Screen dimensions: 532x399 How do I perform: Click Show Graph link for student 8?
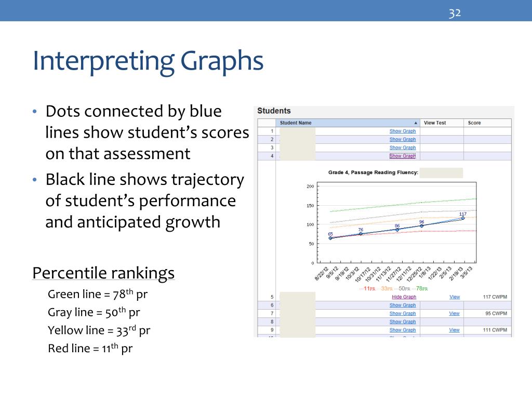(403, 322)
